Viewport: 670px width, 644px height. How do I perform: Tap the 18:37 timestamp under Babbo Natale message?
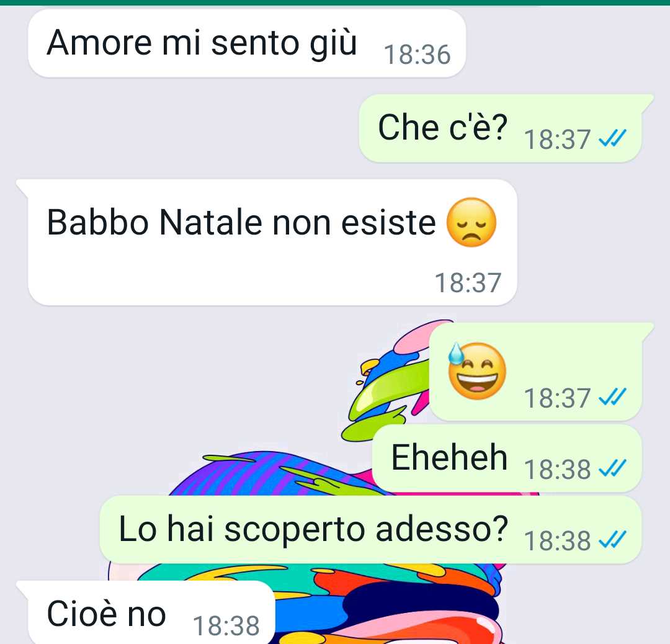[x=468, y=283]
